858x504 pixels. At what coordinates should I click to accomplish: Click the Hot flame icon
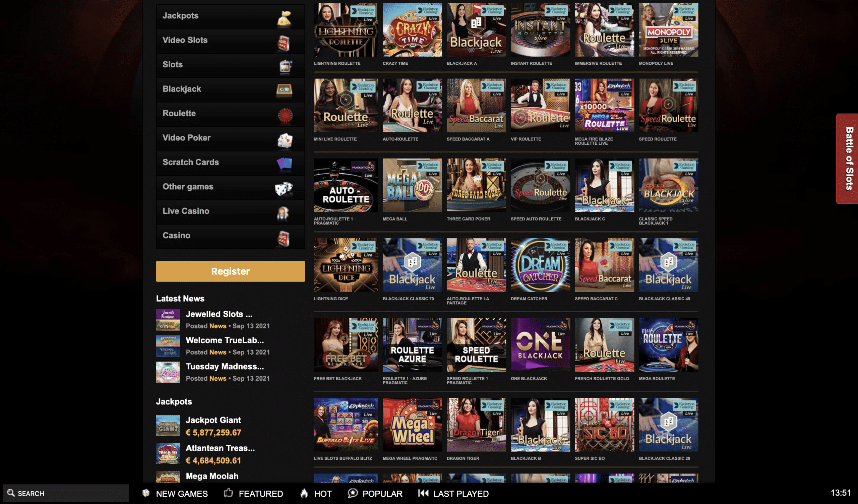click(x=304, y=493)
